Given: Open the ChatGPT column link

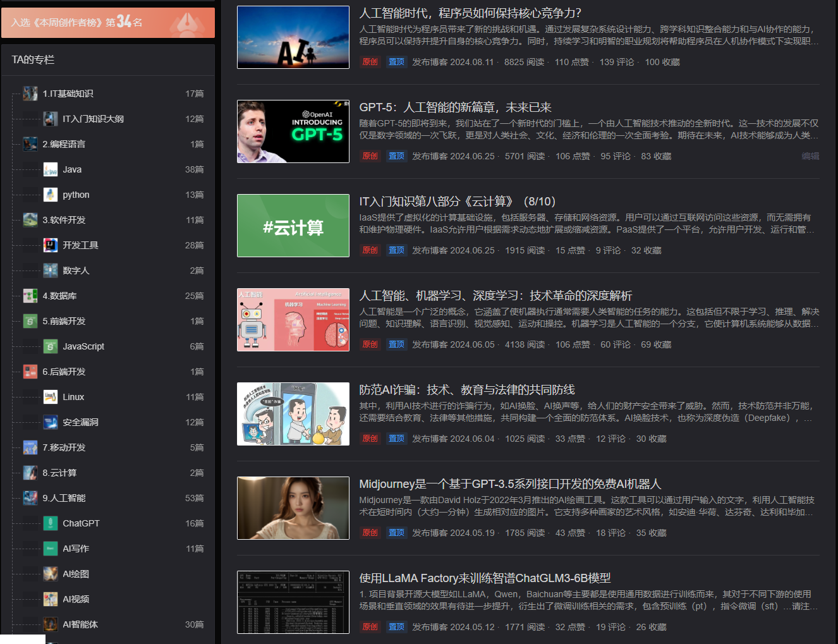Looking at the screenshot, I should click(81, 523).
